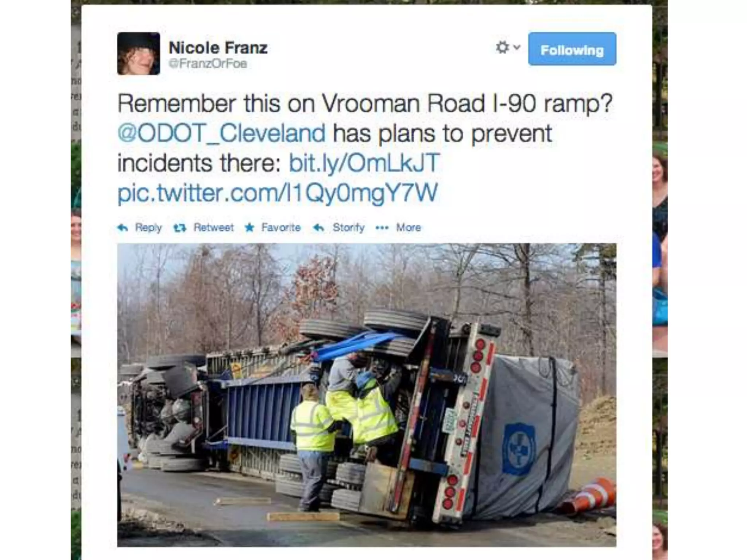Image resolution: width=747 pixels, height=560 pixels.
Task: Click the Storify arrow icon
Action: [318, 228]
